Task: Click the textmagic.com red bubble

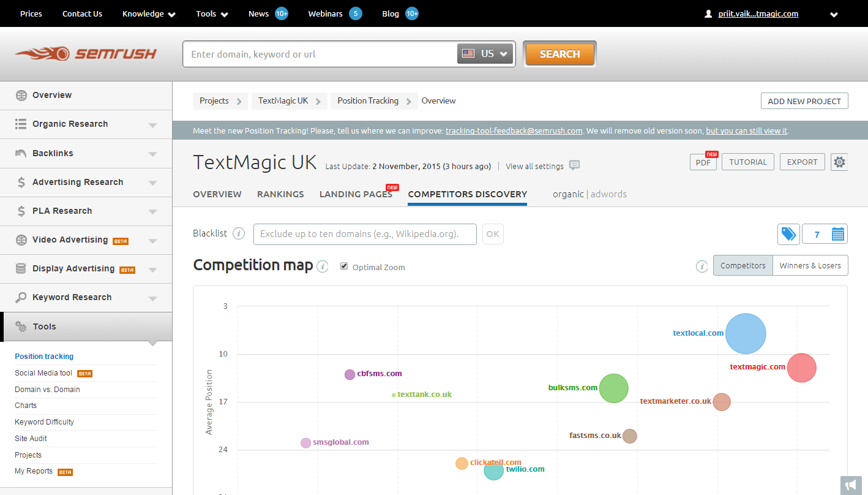Action: click(801, 368)
